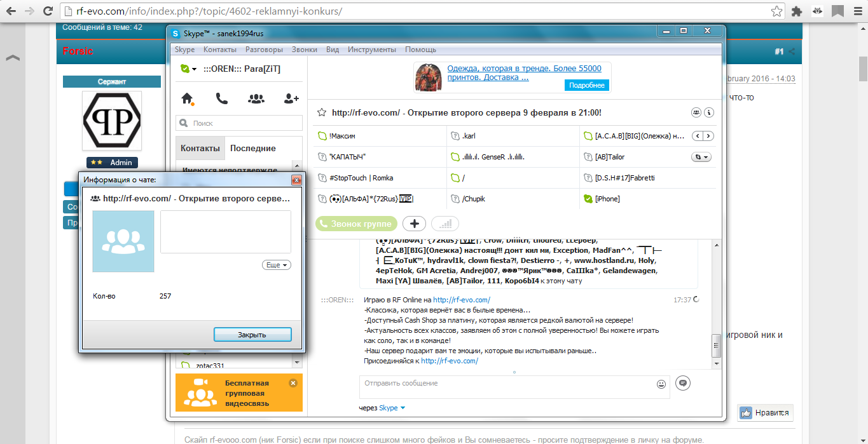Open the Разговоры menu
Screen dimensions: 868x444
pyautogui.click(x=265, y=50)
